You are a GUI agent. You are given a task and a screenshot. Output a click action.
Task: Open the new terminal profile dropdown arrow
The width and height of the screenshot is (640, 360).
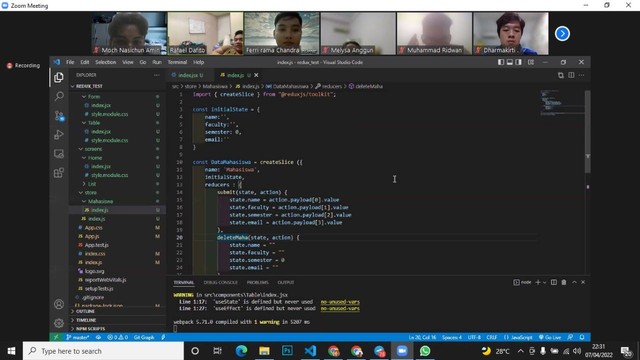click(544, 282)
